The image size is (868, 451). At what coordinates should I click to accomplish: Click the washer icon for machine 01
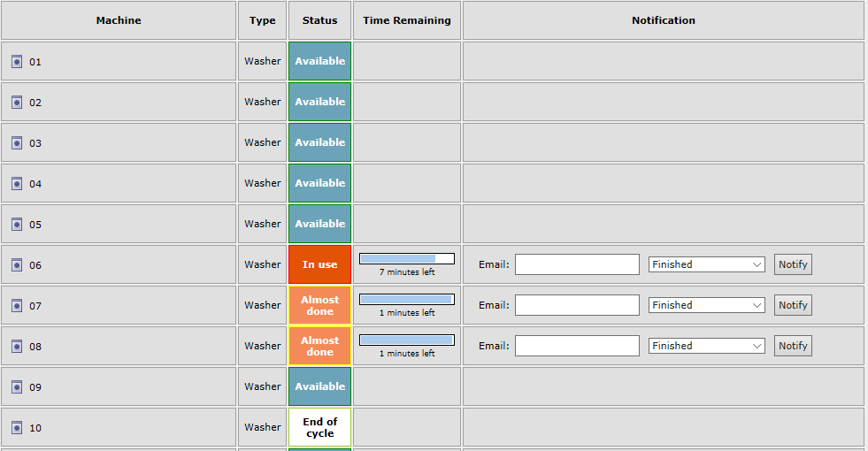tap(17, 62)
